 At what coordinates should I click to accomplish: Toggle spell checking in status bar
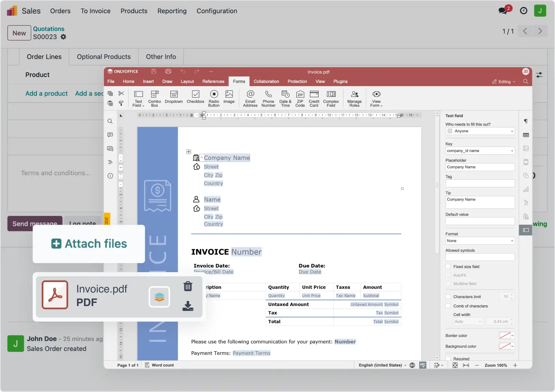click(x=423, y=365)
